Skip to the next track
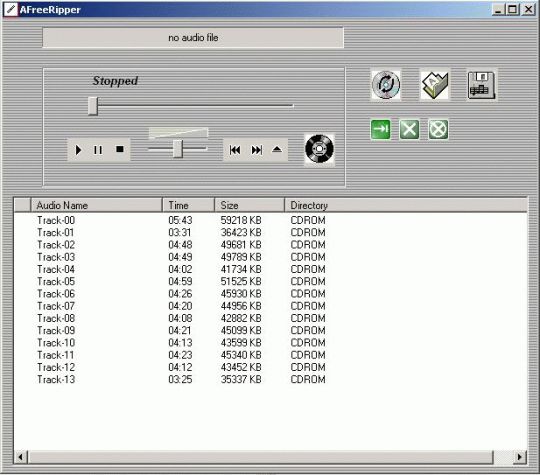The image size is (540, 475). pyautogui.click(x=257, y=150)
